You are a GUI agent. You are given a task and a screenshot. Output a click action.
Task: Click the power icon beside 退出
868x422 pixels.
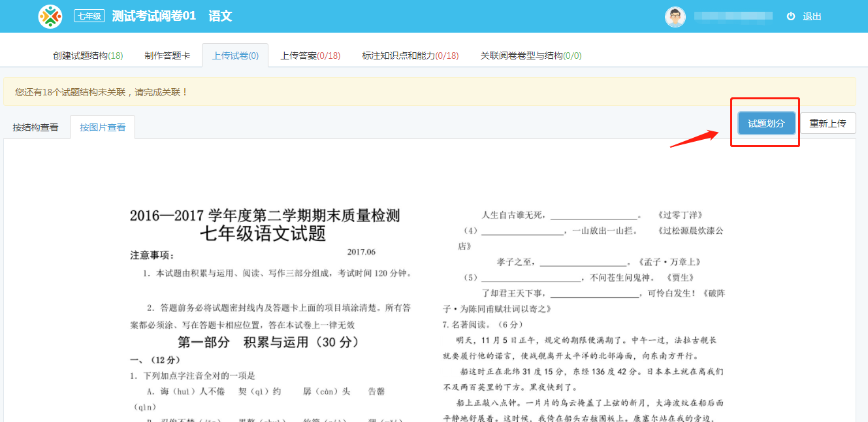click(x=791, y=16)
